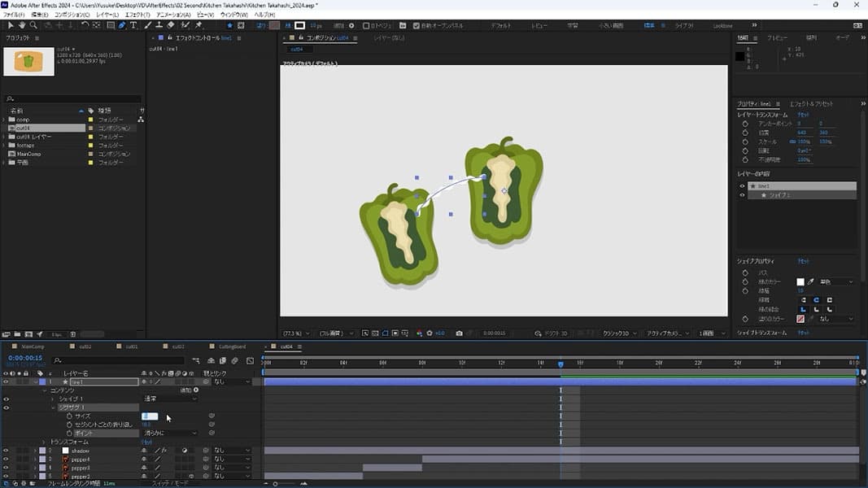The width and height of the screenshot is (868, 488).
Task: Click the サイズ value input field
Action: [x=150, y=416]
